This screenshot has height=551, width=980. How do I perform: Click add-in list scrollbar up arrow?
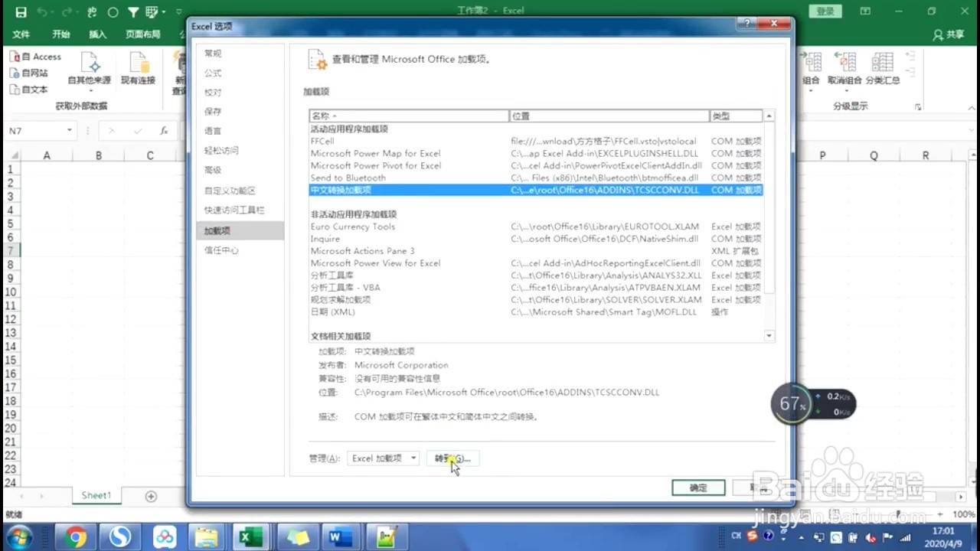point(769,116)
